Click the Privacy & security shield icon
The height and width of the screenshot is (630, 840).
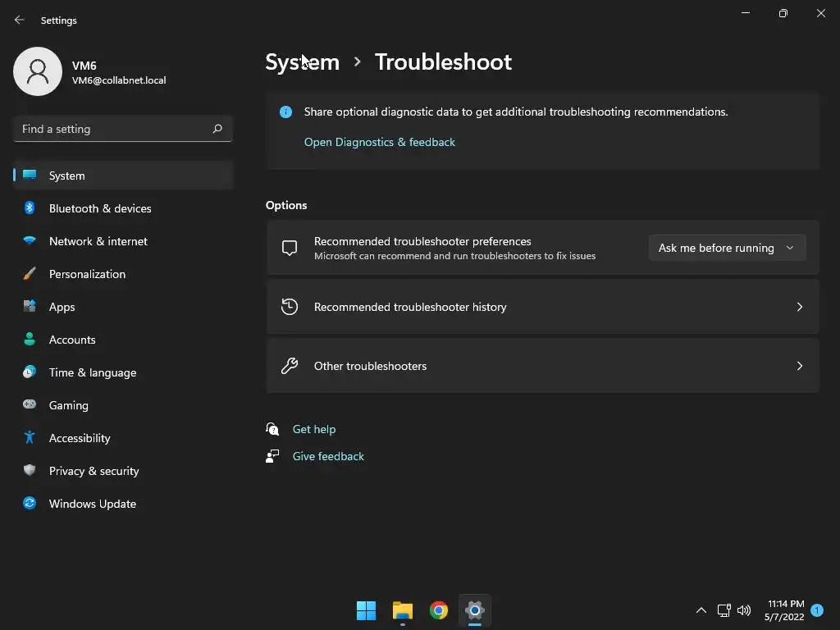pyautogui.click(x=30, y=470)
